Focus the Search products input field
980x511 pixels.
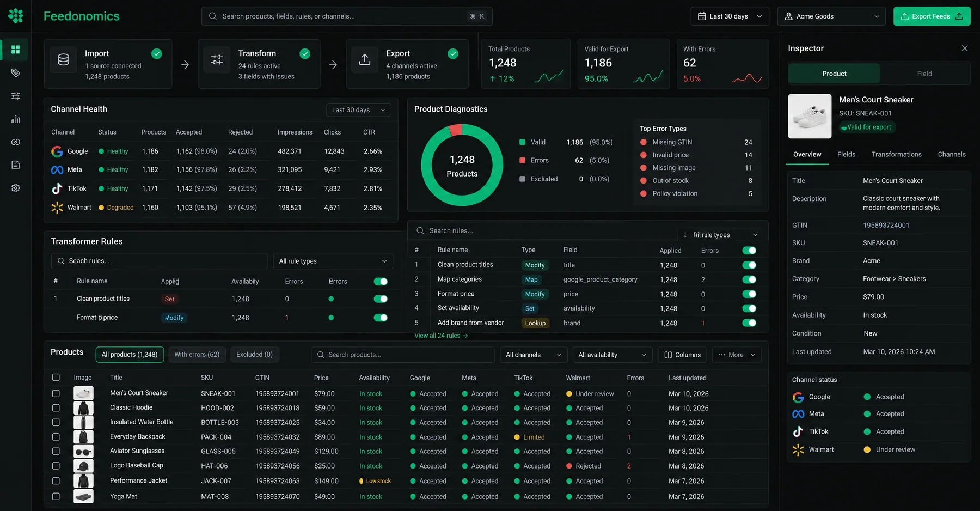coord(403,355)
